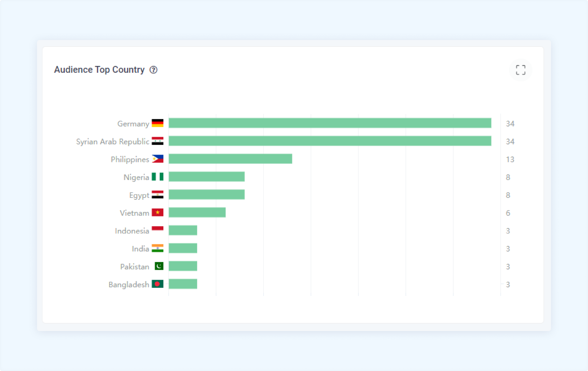
Task: Click the value 13 for Philippines
Action: tap(510, 159)
